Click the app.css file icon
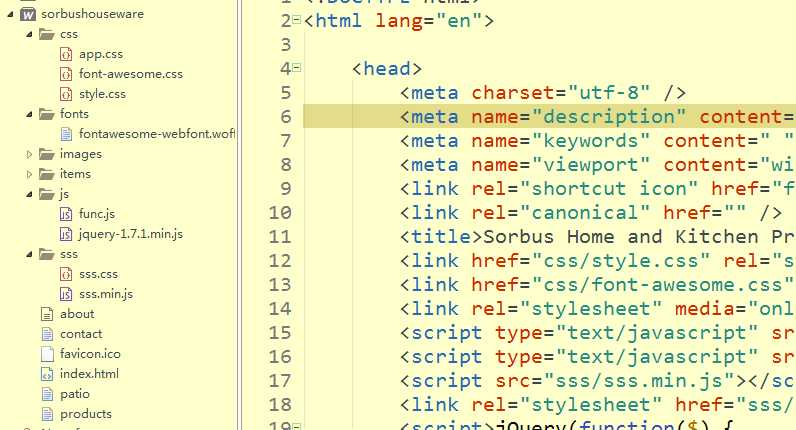The image size is (796, 430). [66, 54]
